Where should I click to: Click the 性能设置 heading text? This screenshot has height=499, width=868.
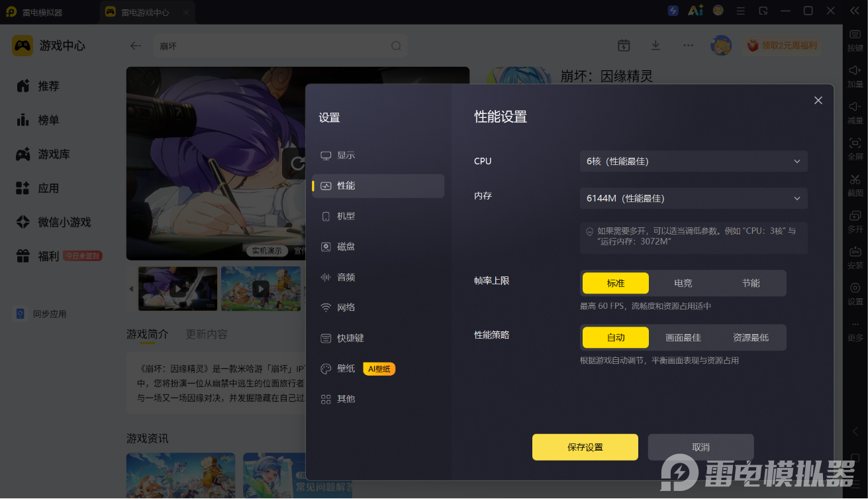(x=501, y=117)
